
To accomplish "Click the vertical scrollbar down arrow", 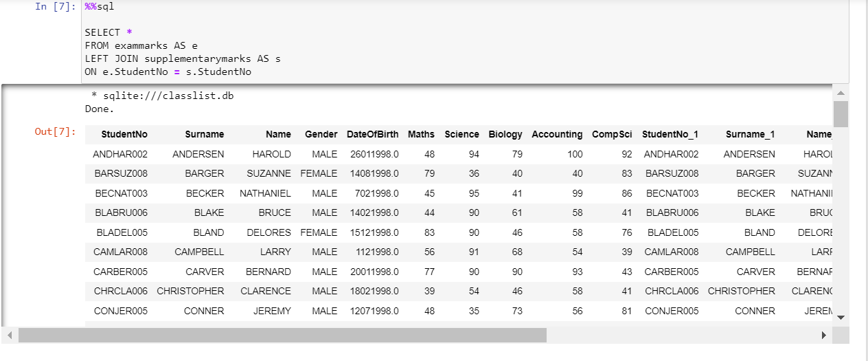I will coord(841,317).
